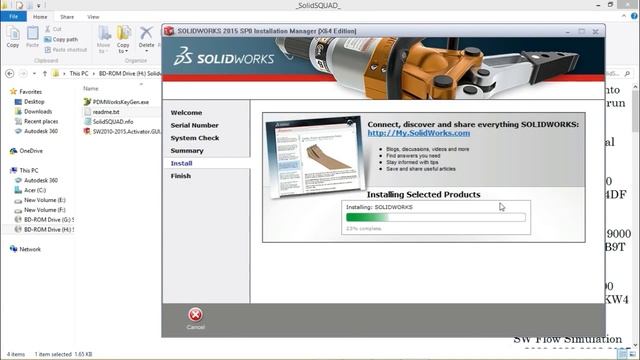The height and width of the screenshot is (360, 640).
Task: Select the System Check step
Action: click(195, 138)
